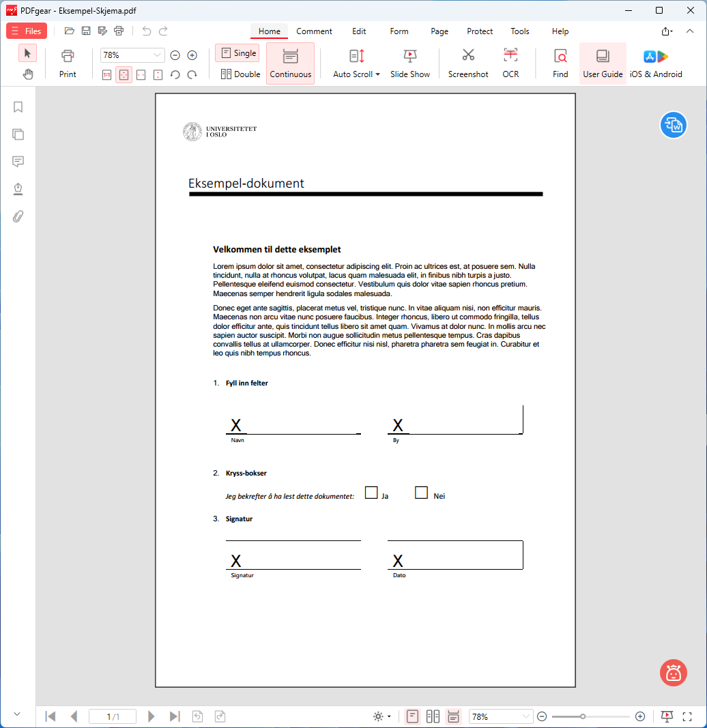Viewport: 707px width, 728px height.
Task: Expand the status bar zoom level dropdown
Action: coord(525,716)
